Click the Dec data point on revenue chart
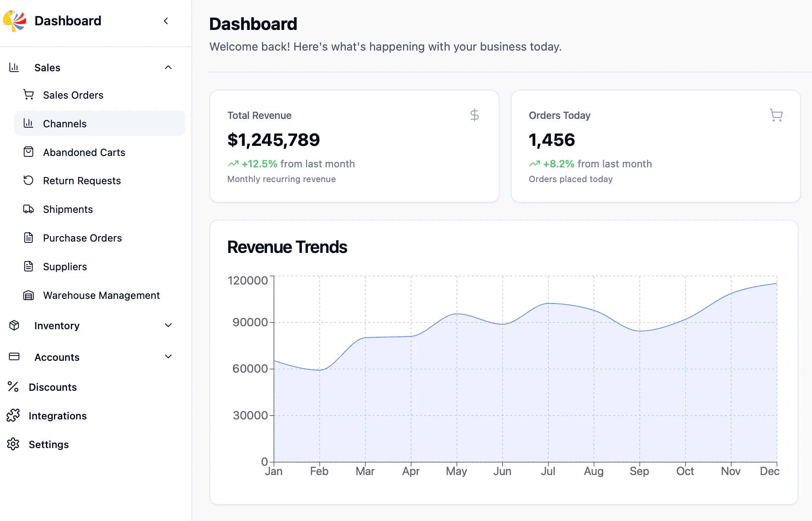812x521 pixels. [x=776, y=284]
